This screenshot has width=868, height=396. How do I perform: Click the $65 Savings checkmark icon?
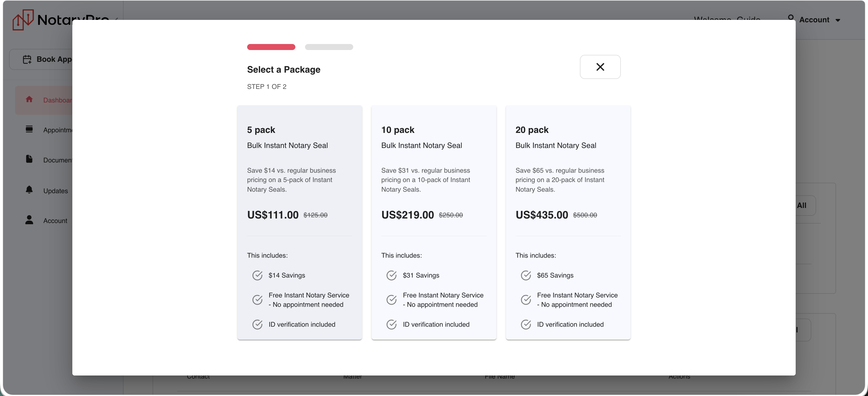pos(526,275)
